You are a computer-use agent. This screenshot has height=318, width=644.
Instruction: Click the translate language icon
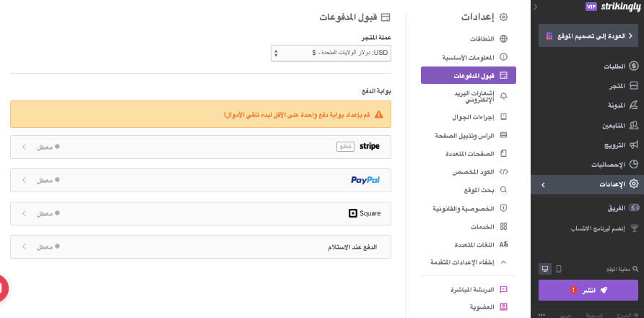503,244
